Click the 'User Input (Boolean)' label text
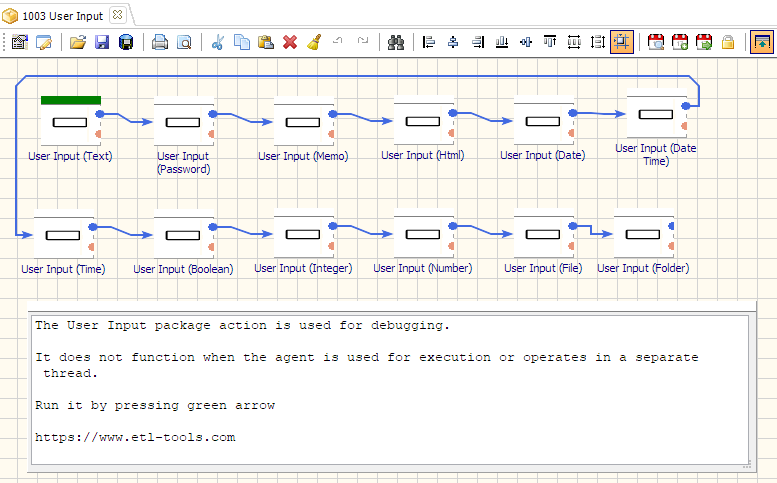This screenshot has height=483, width=777. pos(183,269)
